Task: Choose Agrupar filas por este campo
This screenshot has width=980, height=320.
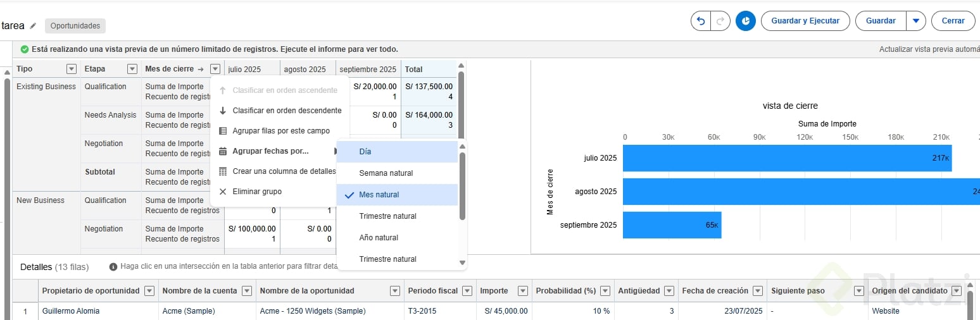Action: point(281,131)
